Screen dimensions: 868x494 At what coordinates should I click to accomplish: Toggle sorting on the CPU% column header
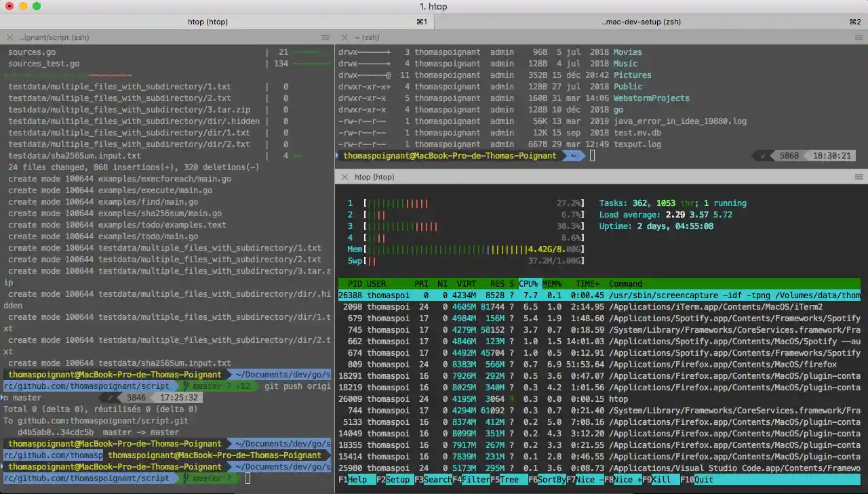pyautogui.click(x=528, y=284)
